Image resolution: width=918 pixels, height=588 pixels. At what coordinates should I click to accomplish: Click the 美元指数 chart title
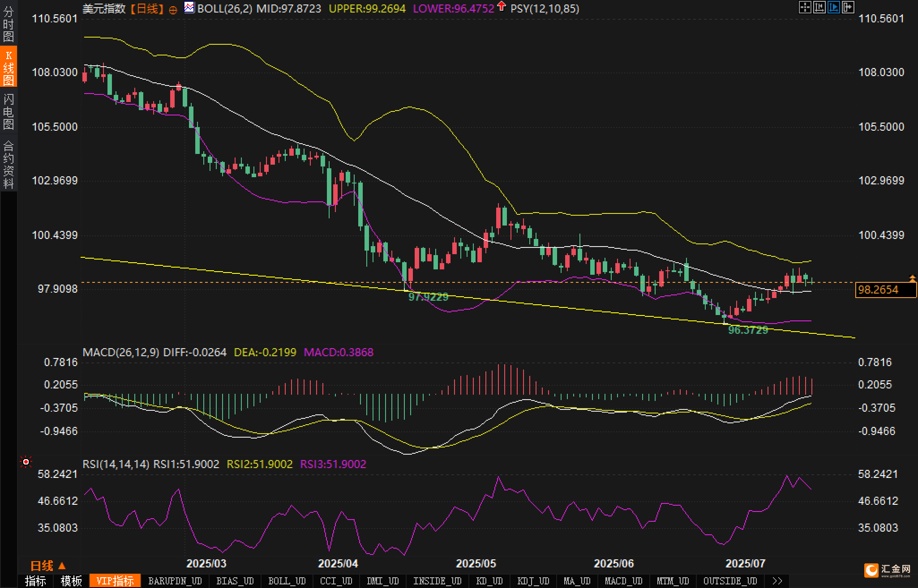(x=104, y=9)
